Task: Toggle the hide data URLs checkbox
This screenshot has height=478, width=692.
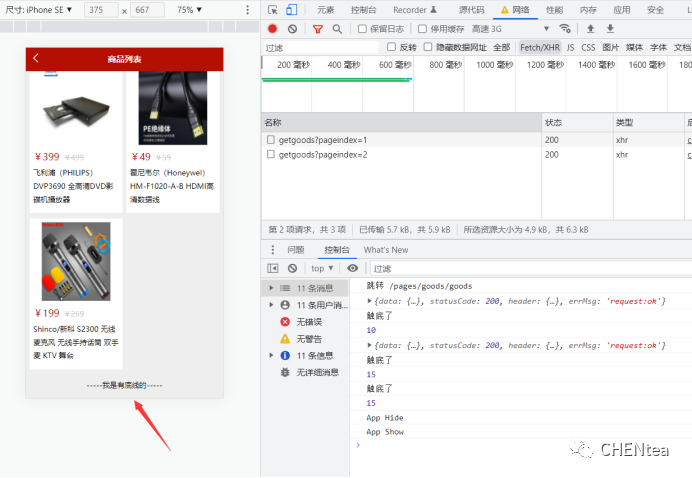Action: [x=428, y=47]
